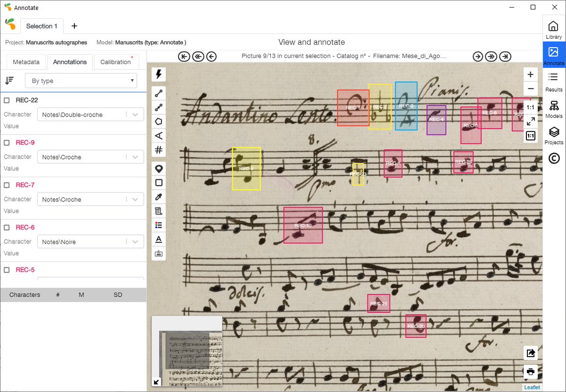Select the polygon annotation tool
This screenshot has height=392, width=566.
pos(158,121)
